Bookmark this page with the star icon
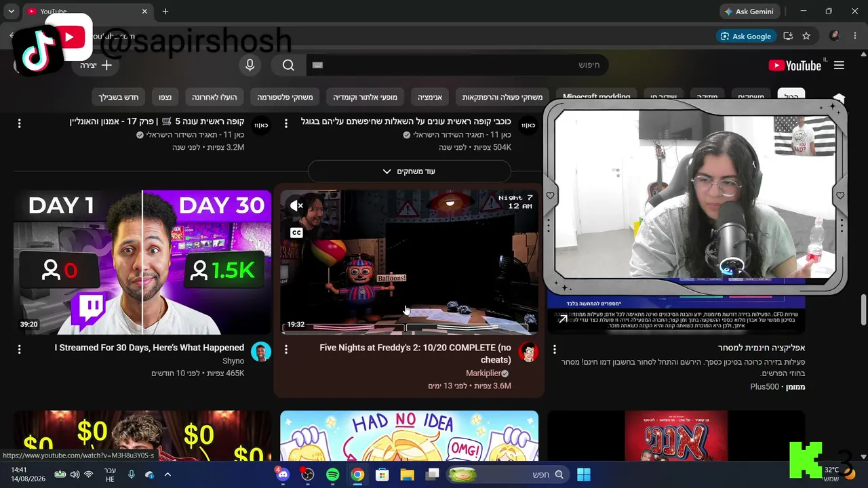The image size is (868, 488). pos(806,36)
